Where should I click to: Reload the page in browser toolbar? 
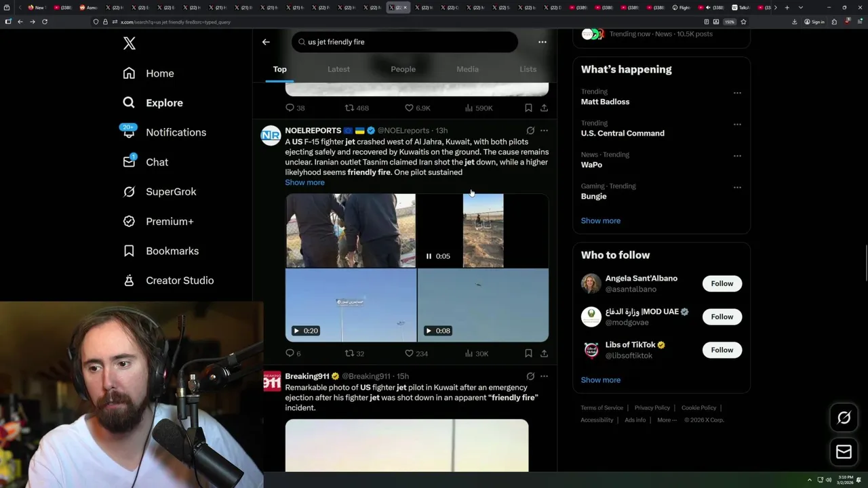pyautogui.click(x=45, y=22)
